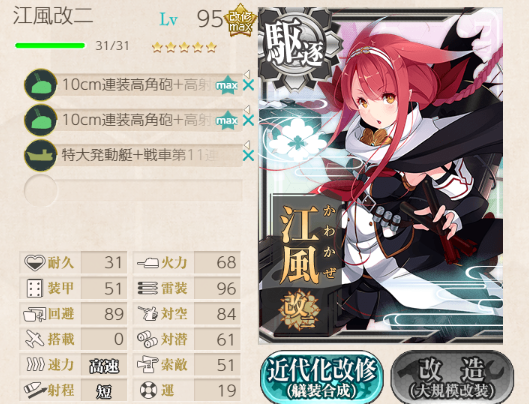Remove the second 10cm gun with X

249,120
